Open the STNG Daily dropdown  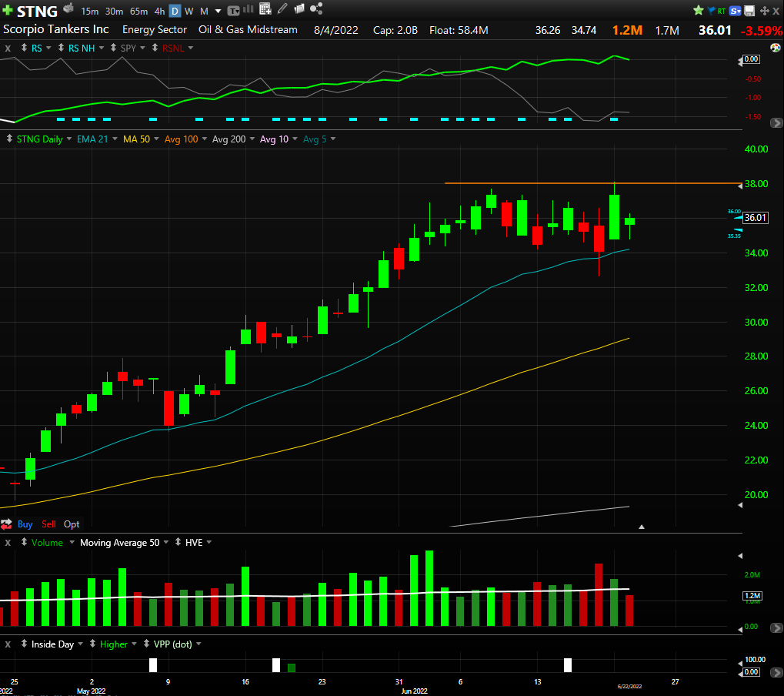69,139
